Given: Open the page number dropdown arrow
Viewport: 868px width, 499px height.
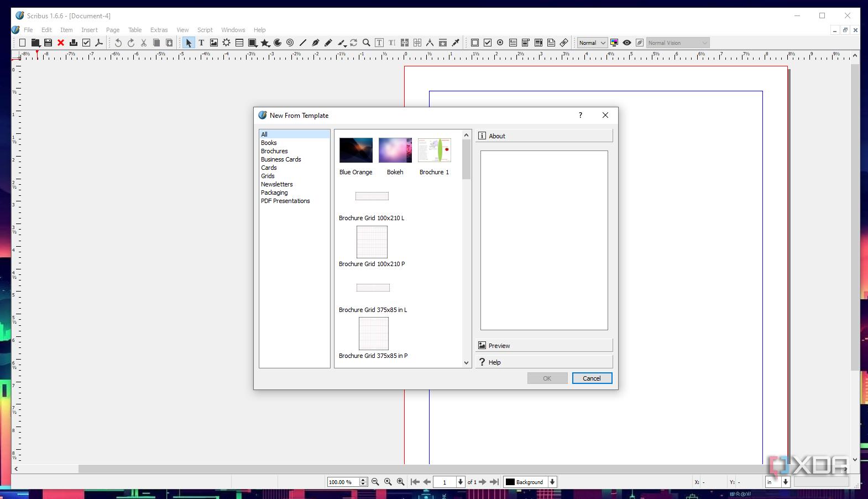Looking at the screenshot, I should tap(460, 482).
